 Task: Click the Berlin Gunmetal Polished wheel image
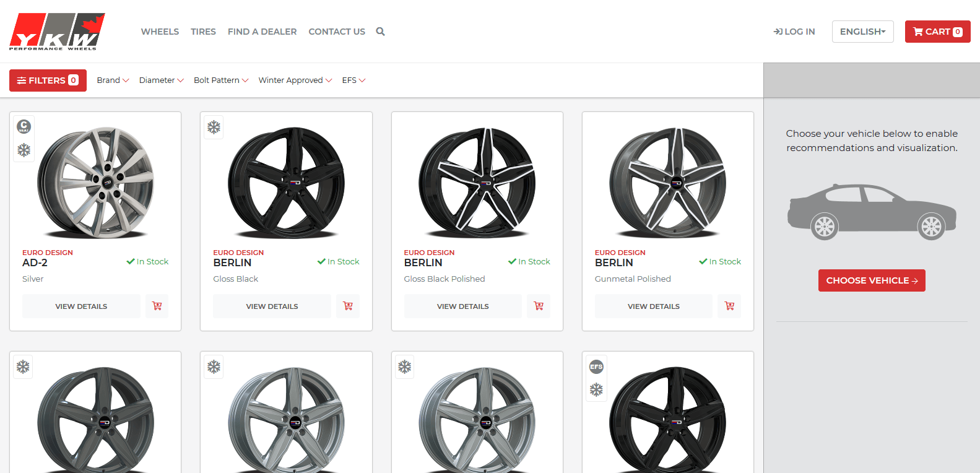(x=667, y=183)
